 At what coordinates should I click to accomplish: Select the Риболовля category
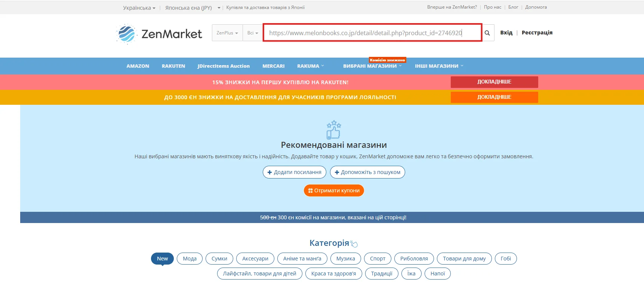[414, 259]
